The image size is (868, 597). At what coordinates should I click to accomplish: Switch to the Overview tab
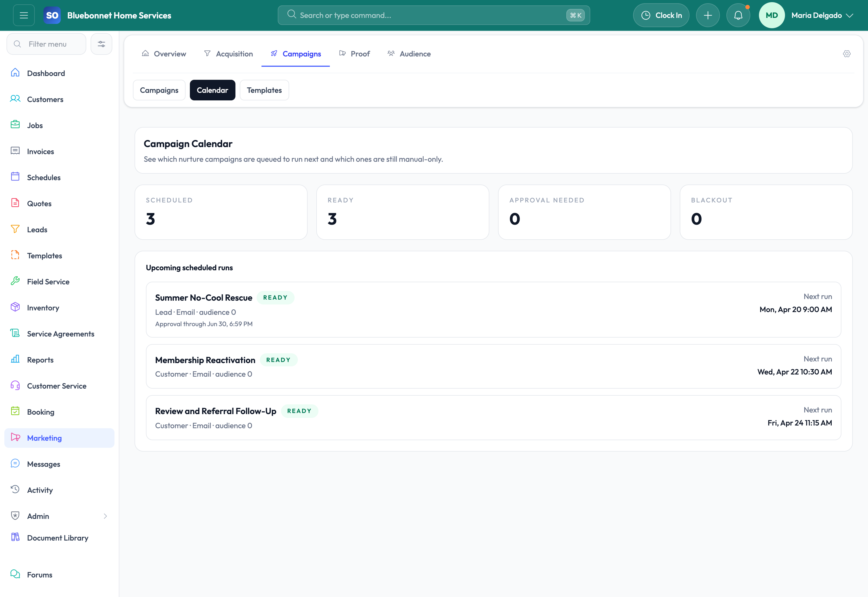[x=164, y=54]
